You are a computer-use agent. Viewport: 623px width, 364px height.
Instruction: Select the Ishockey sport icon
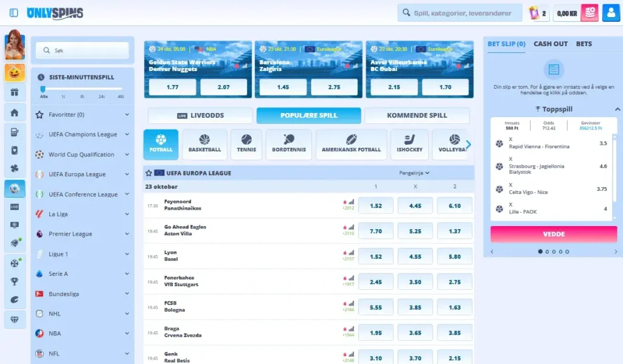pyautogui.click(x=409, y=145)
